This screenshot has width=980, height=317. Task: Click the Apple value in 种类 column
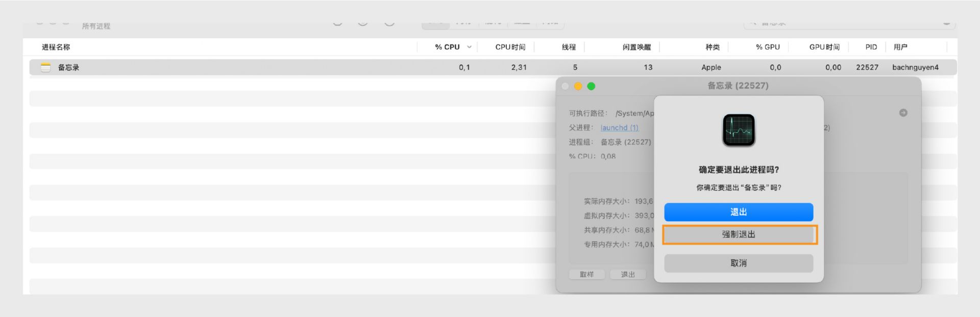(711, 67)
